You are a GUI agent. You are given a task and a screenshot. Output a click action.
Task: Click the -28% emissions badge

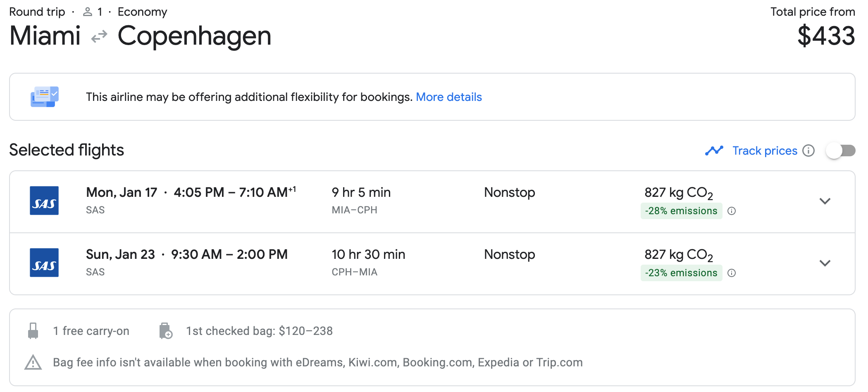pyautogui.click(x=681, y=211)
